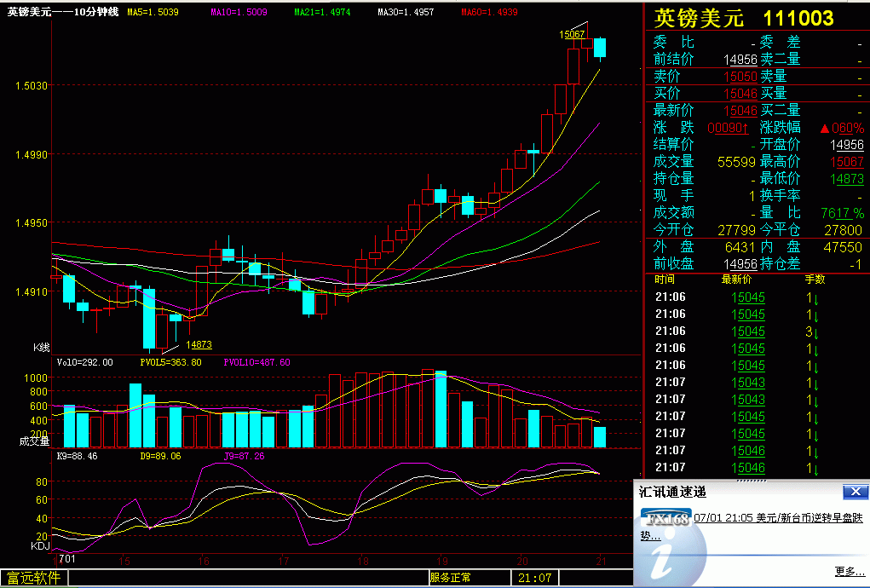Click the D9=89.06 readout

(x=160, y=456)
